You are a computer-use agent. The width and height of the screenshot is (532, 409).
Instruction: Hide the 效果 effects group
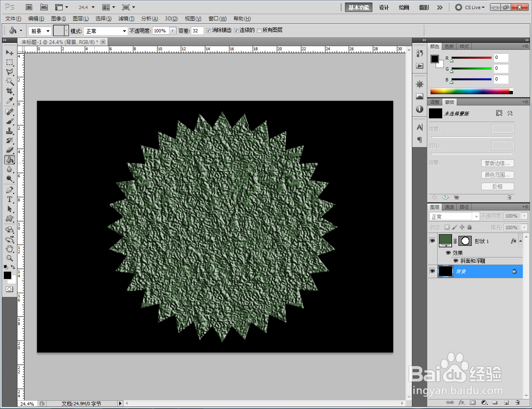448,252
